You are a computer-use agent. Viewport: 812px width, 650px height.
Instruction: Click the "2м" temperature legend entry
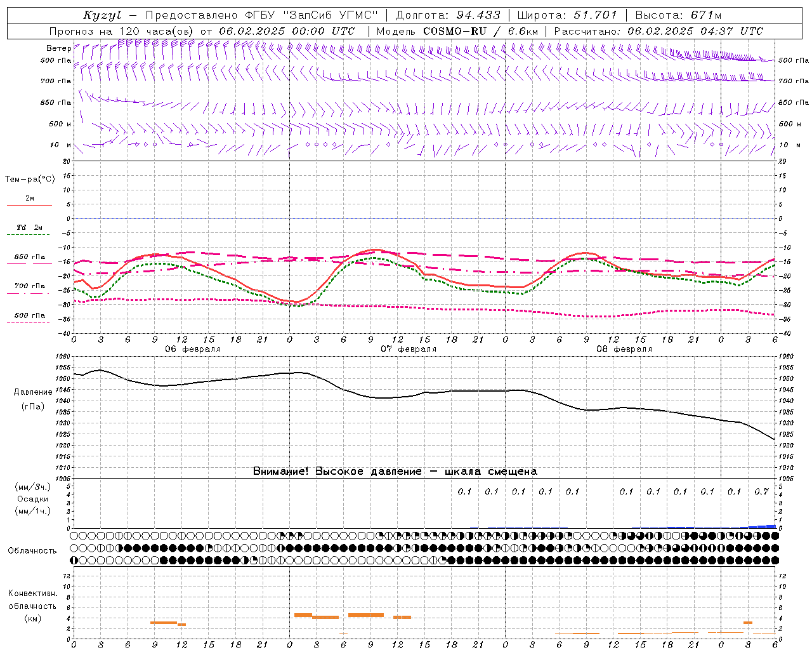coord(30,198)
